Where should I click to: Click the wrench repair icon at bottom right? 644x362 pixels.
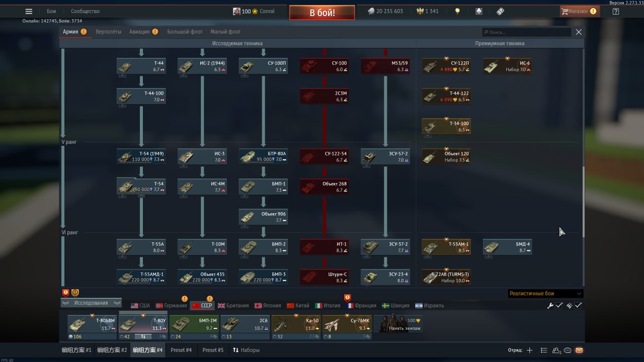[x=550, y=306]
